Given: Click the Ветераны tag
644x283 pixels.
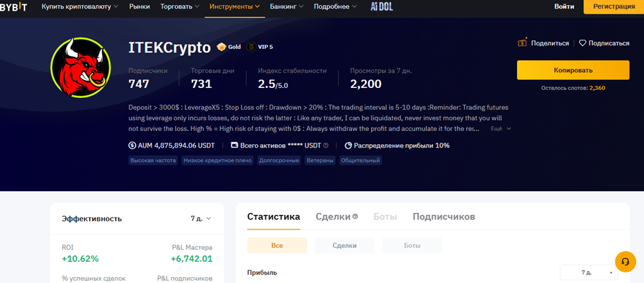Looking at the screenshot, I should pyautogui.click(x=320, y=160).
